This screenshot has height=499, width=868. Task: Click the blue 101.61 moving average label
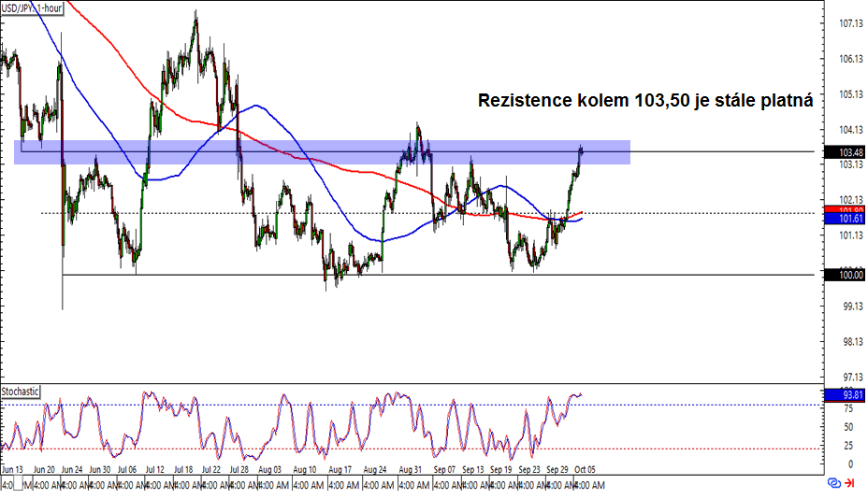tap(846, 219)
